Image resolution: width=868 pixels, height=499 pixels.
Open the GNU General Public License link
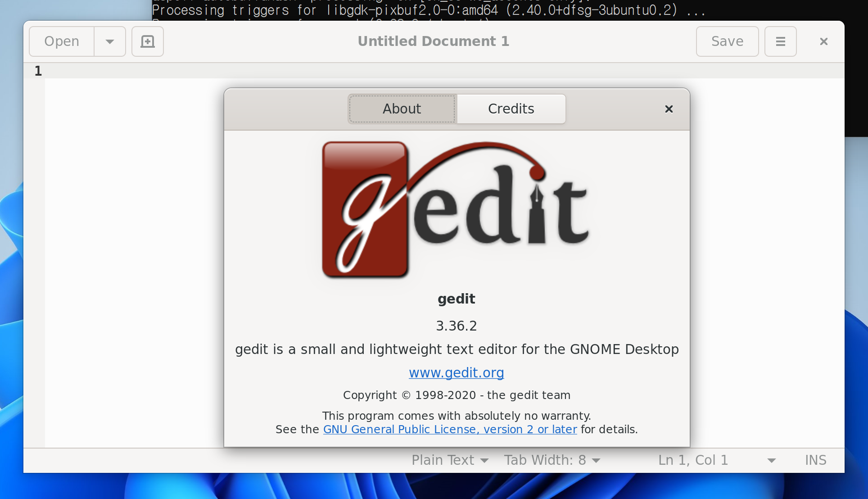point(450,429)
